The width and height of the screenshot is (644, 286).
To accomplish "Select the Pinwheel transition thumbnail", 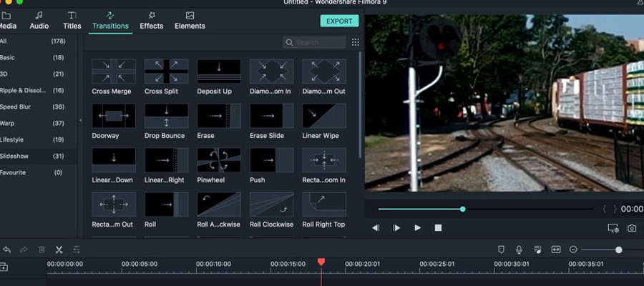I will (x=219, y=160).
